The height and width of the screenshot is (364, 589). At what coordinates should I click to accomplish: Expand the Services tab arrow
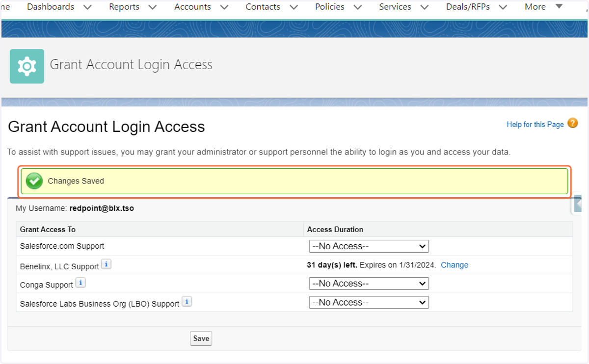[x=425, y=7]
